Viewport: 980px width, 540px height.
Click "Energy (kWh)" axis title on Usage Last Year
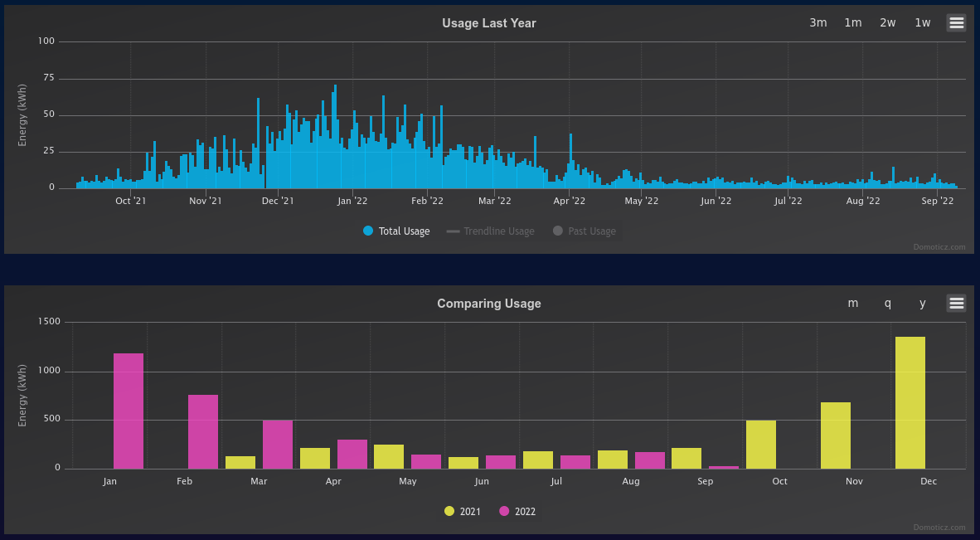(22, 115)
